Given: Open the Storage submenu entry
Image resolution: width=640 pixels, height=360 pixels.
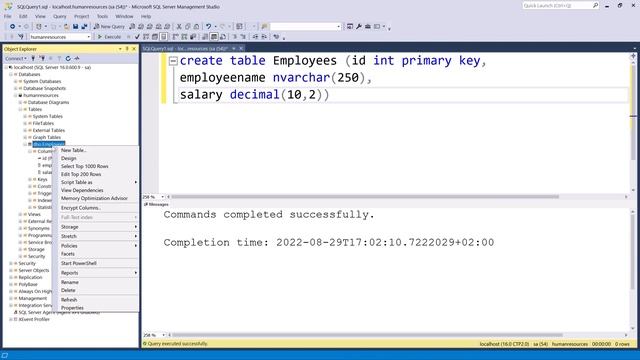Looking at the screenshot, I should tap(97, 227).
